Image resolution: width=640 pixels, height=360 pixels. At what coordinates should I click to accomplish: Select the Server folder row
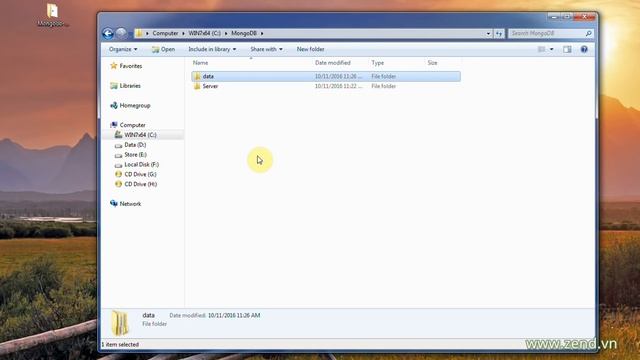(326, 86)
